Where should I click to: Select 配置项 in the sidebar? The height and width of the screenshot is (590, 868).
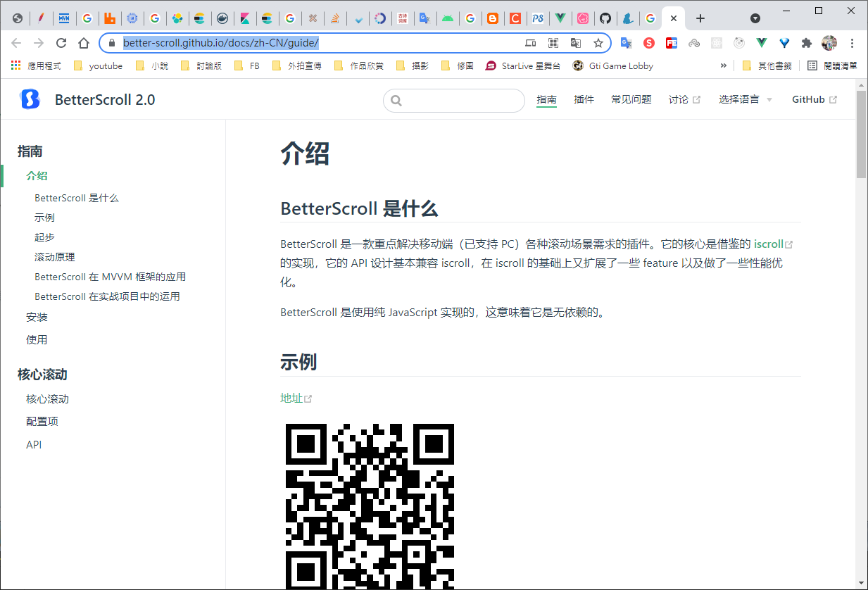[x=42, y=422]
